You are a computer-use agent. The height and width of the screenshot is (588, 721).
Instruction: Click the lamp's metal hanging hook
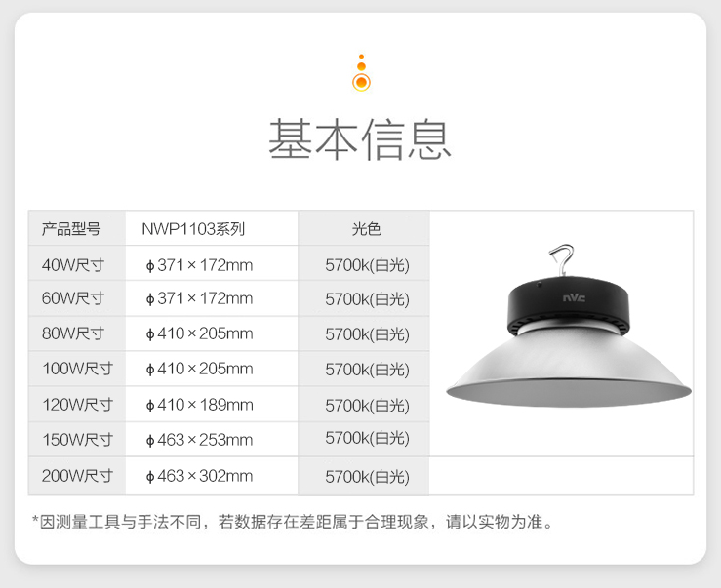[x=562, y=260]
